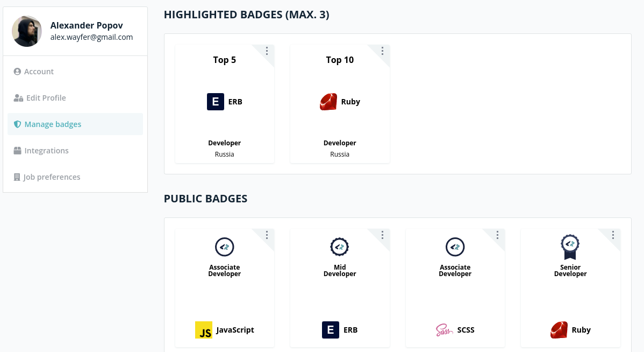Click the Edit Profile user-lock icon
The height and width of the screenshot is (352, 644).
pyautogui.click(x=18, y=98)
